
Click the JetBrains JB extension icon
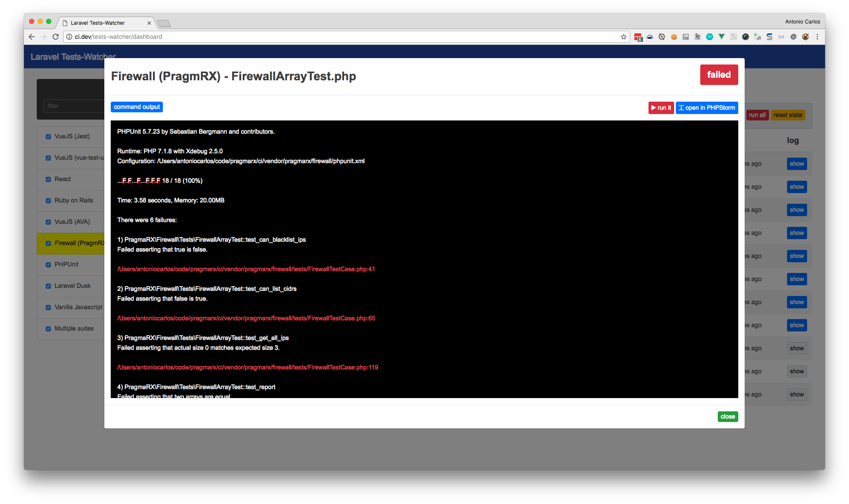click(x=686, y=37)
